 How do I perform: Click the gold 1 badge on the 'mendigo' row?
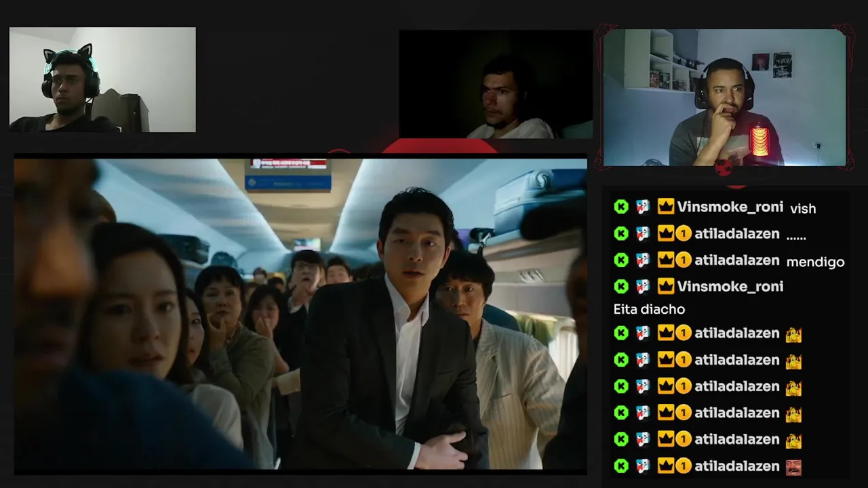tap(684, 260)
